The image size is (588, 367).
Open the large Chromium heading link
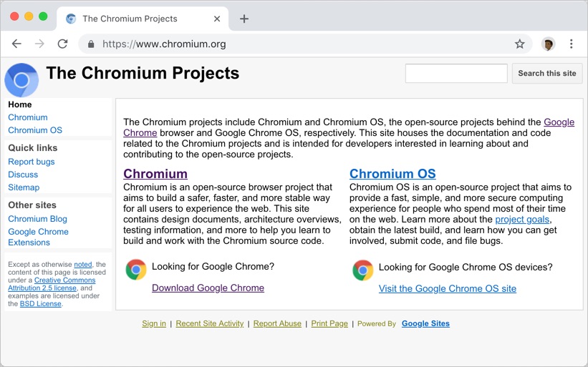[x=155, y=174]
